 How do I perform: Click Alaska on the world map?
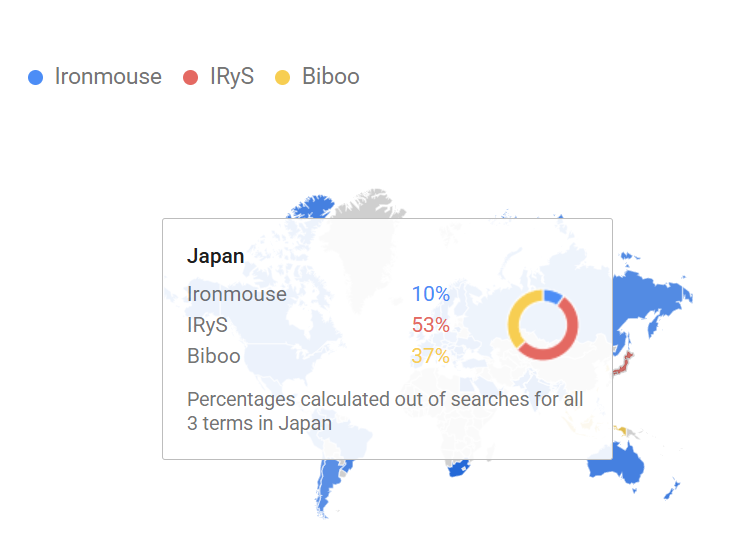[312, 207]
